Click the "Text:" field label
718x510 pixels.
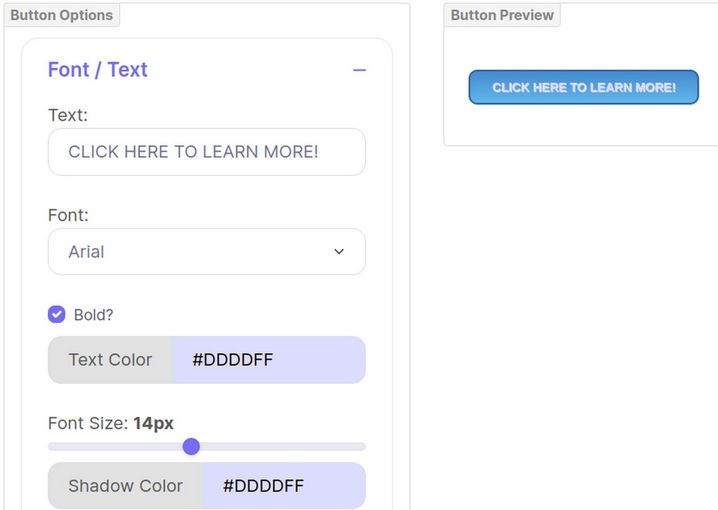tap(68, 115)
